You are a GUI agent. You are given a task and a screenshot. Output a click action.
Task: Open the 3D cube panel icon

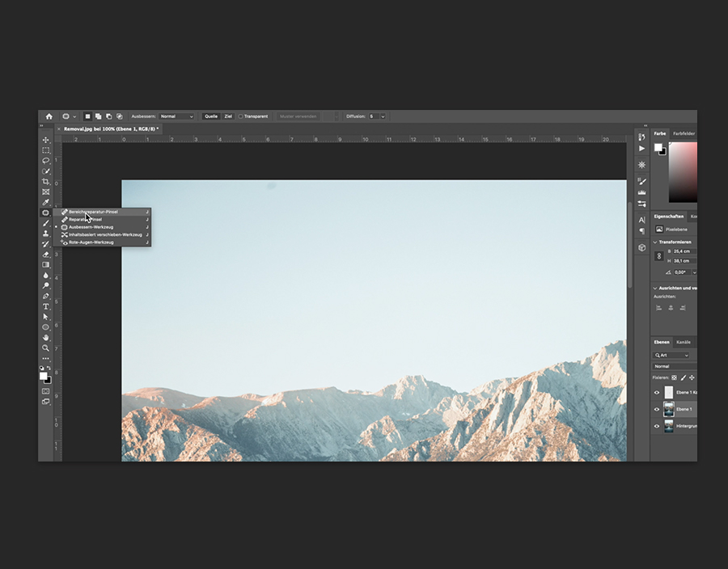pos(641,247)
